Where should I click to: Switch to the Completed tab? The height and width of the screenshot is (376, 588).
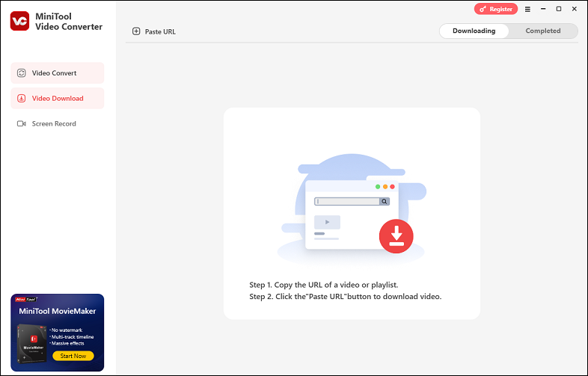coord(543,31)
